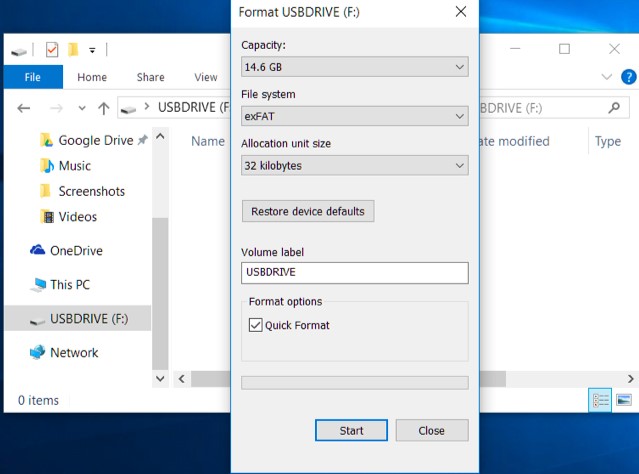Click USBDRIVE breadcrumb in address bar
Screen dimensions: 639x474
point(193,107)
